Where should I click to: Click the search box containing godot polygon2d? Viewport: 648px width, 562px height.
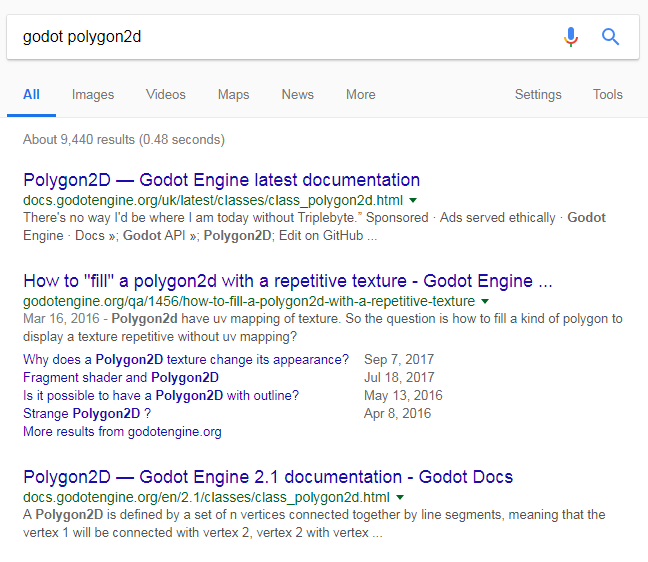tap(323, 37)
